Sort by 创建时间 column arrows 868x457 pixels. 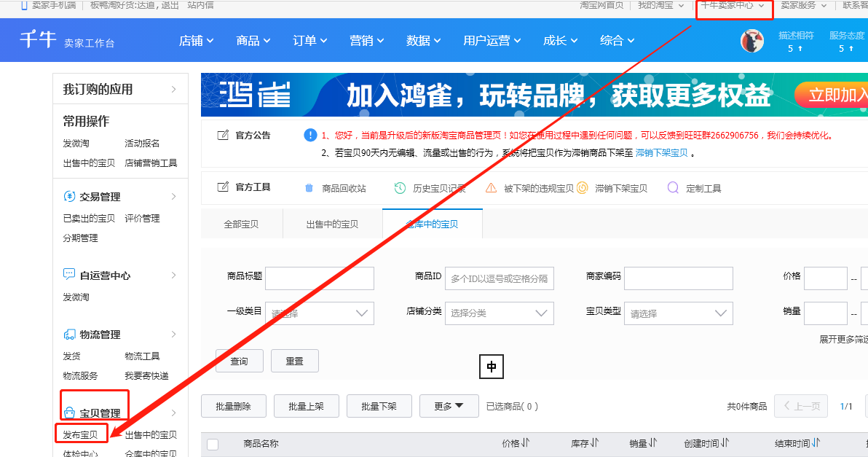[x=725, y=443]
